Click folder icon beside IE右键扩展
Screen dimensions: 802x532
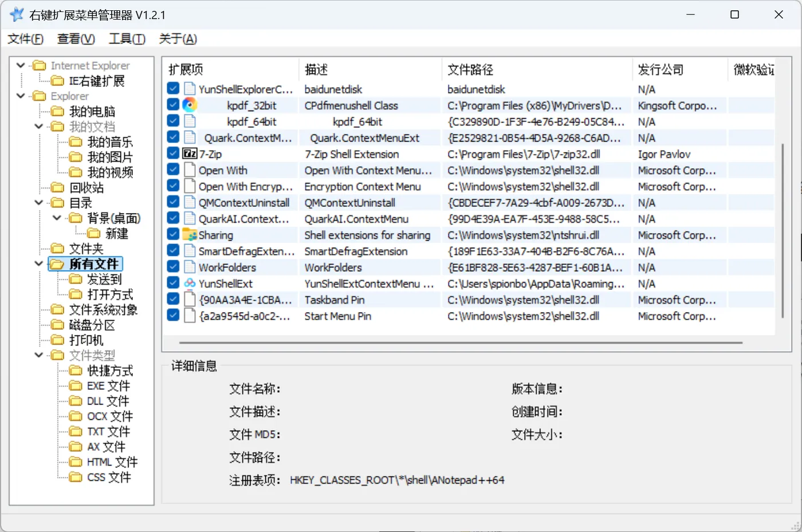[x=57, y=81]
